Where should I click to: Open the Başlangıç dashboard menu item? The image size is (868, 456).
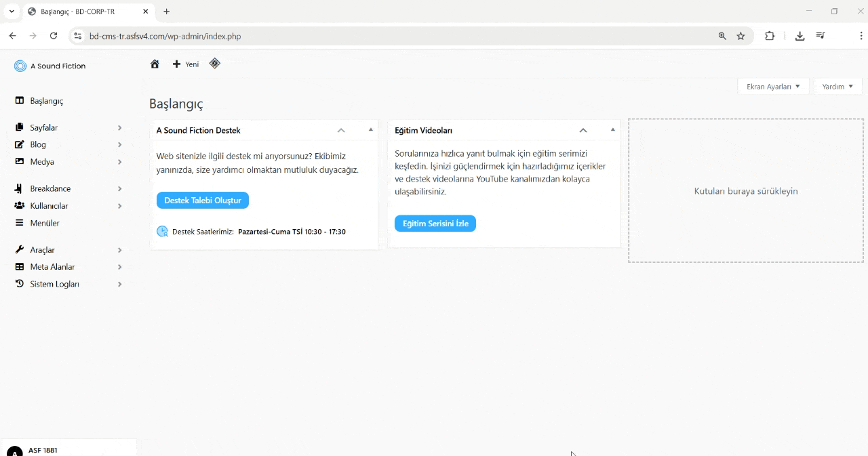(x=46, y=101)
